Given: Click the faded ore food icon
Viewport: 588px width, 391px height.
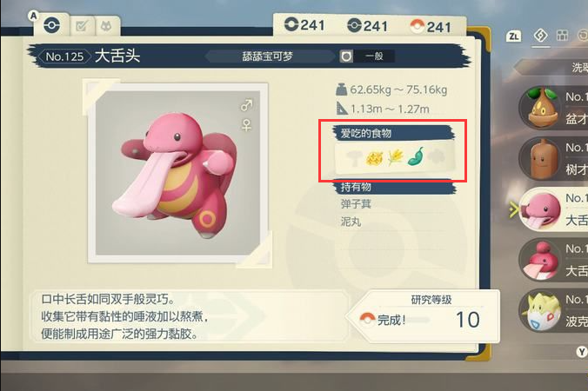Looking at the screenshot, I should (x=436, y=156).
